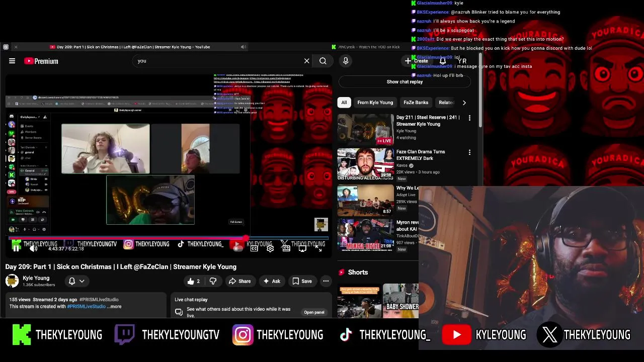Pause the video playback

(x=16, y=248)
